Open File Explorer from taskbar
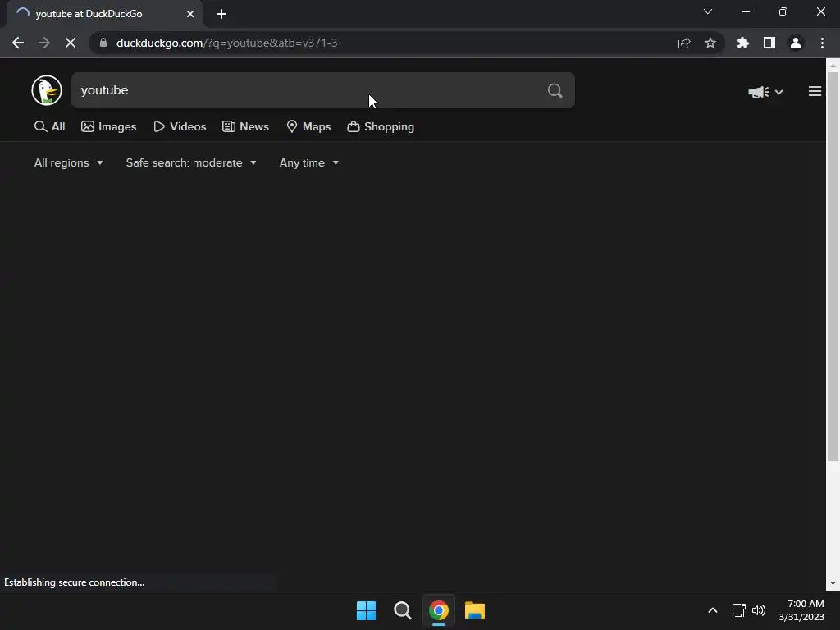This screenshot has height=630, width=840. (475, 610)
